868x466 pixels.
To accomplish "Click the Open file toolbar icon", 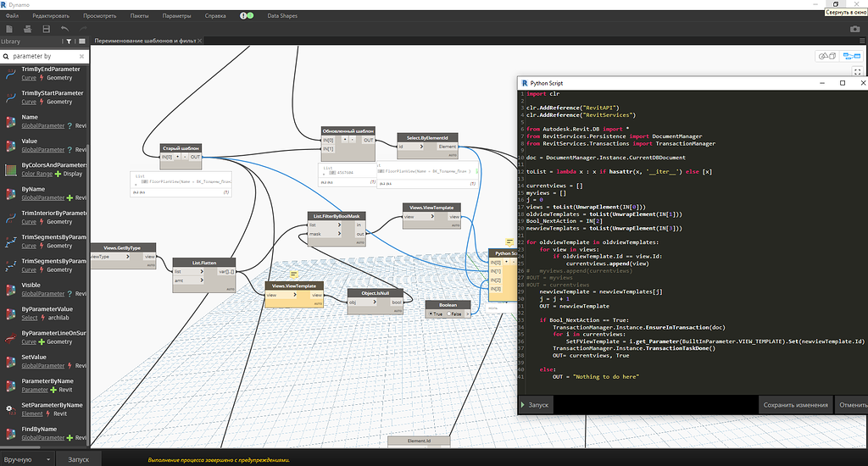I will [x=27, y=28].
